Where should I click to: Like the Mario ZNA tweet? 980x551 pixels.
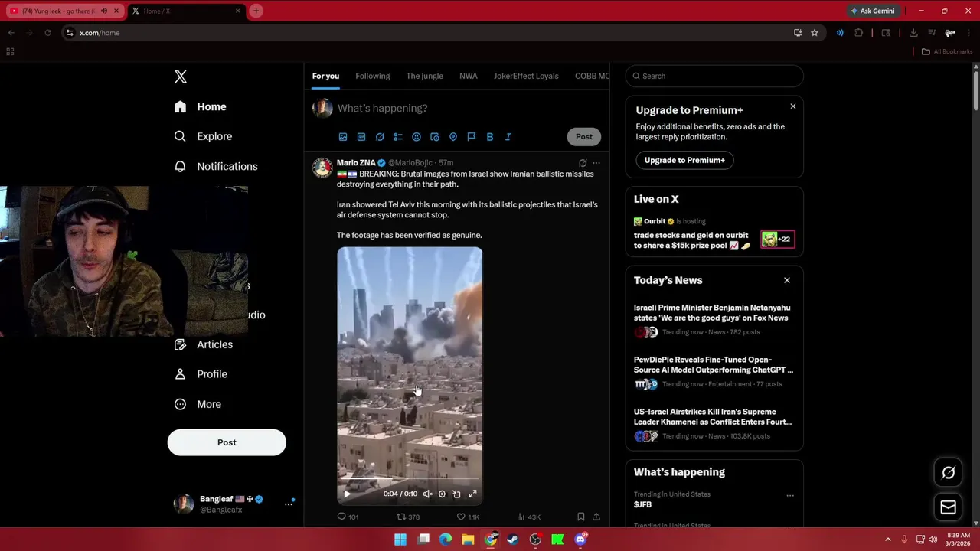(468, 517)
